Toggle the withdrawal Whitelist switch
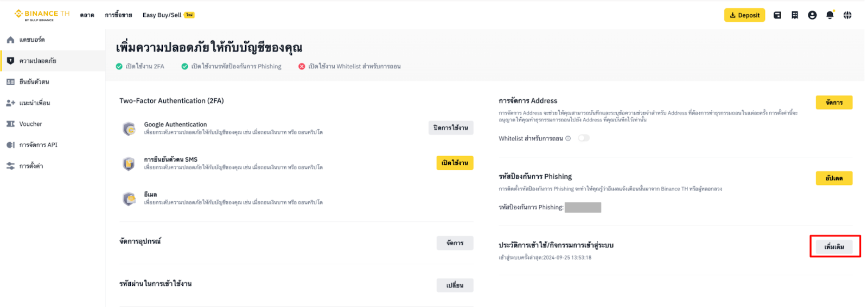This screenshot has width=868, height=307. click(584, 138)
